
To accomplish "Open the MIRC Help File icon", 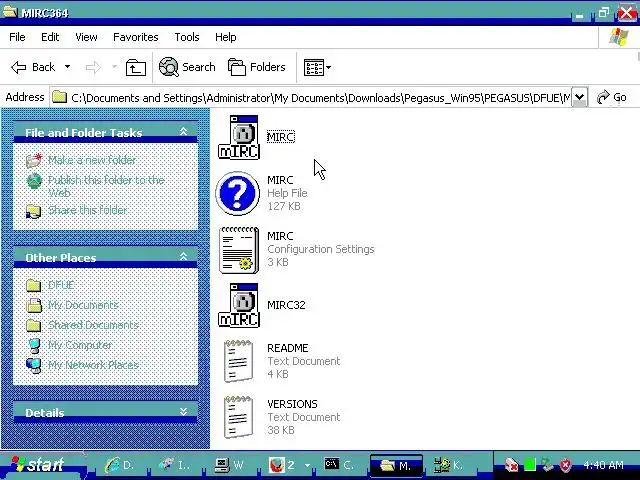I will pos(238,193).
